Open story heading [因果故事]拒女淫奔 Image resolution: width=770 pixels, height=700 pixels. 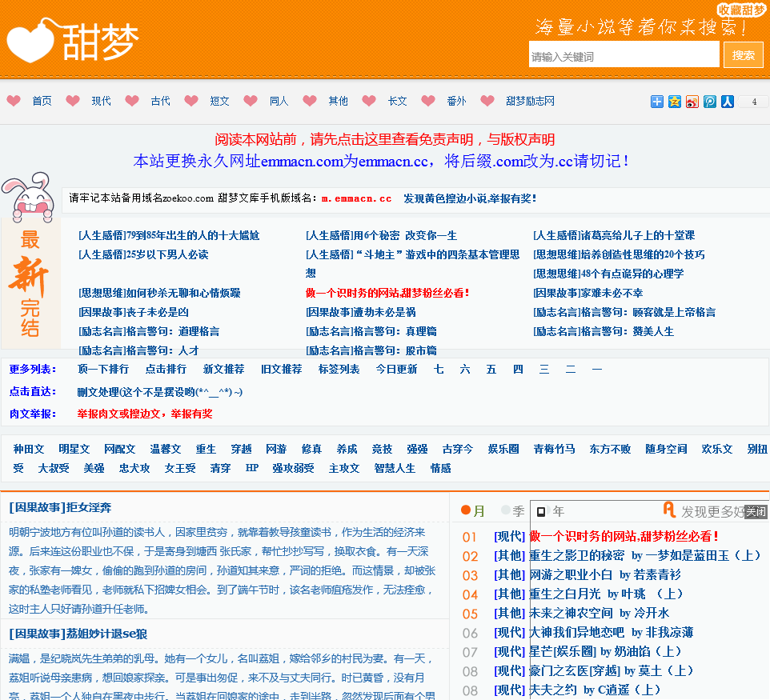60,507
